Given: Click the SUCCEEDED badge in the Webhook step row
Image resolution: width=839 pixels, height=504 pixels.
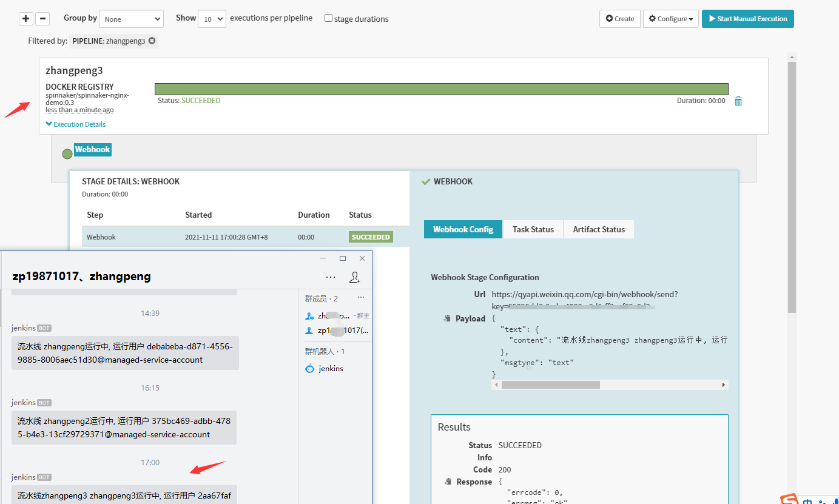Looking at the screenshot, I should [371, 237].
